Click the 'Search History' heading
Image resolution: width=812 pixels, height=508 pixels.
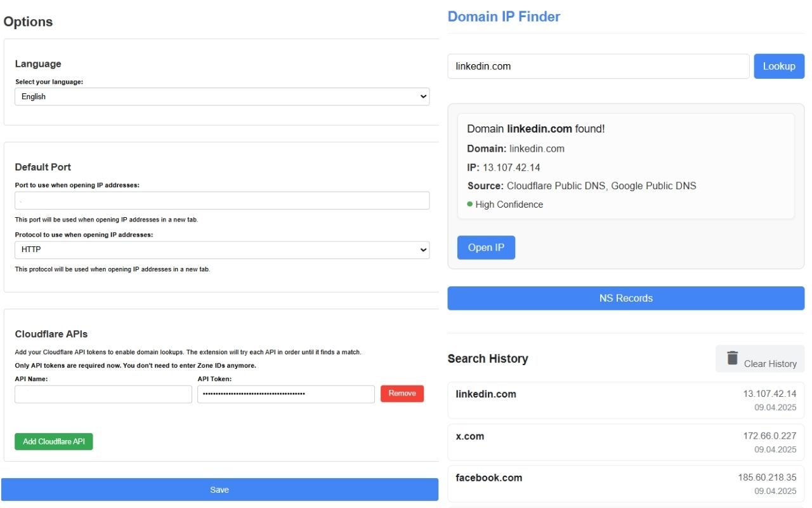coord(488,359)
